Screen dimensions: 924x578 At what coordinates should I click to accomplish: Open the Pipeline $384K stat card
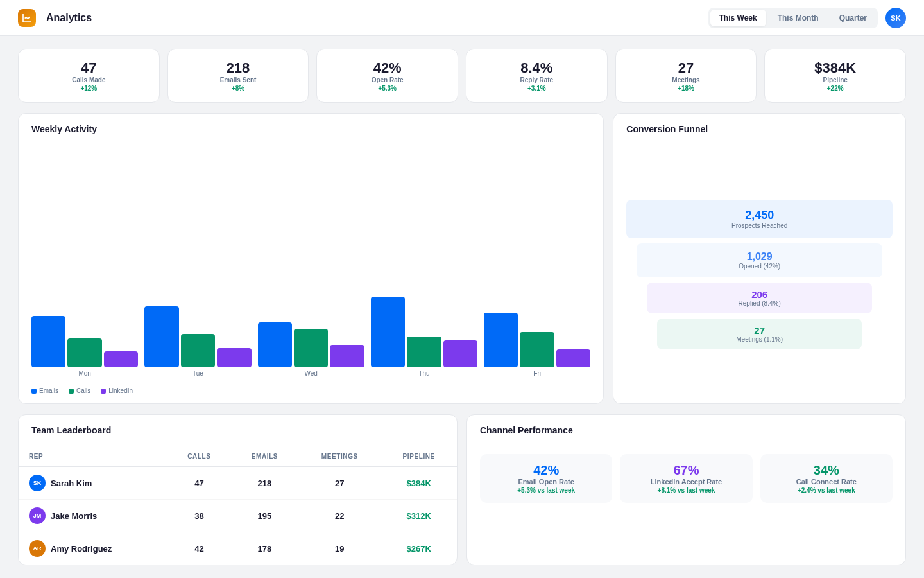click(x=835, y=76)
